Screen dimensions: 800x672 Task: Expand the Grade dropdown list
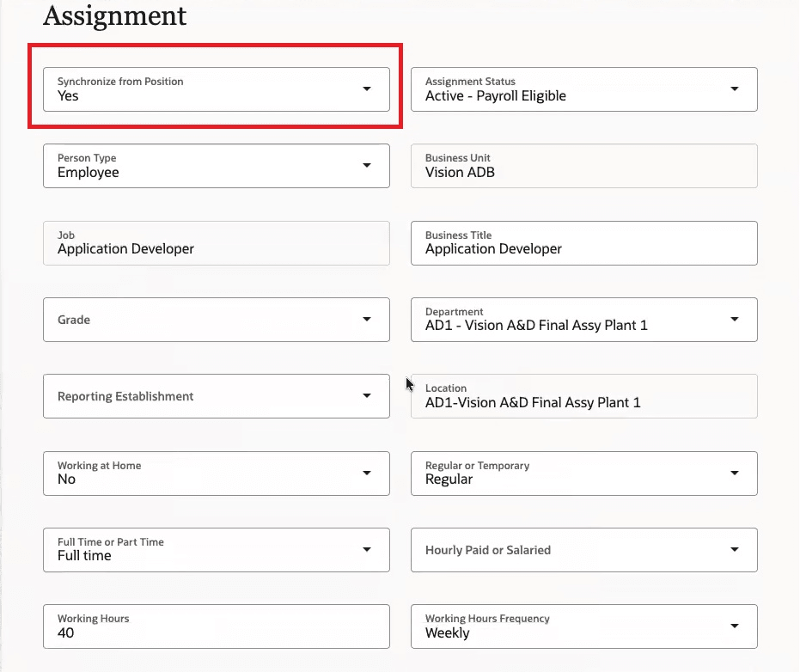[368, 319]
